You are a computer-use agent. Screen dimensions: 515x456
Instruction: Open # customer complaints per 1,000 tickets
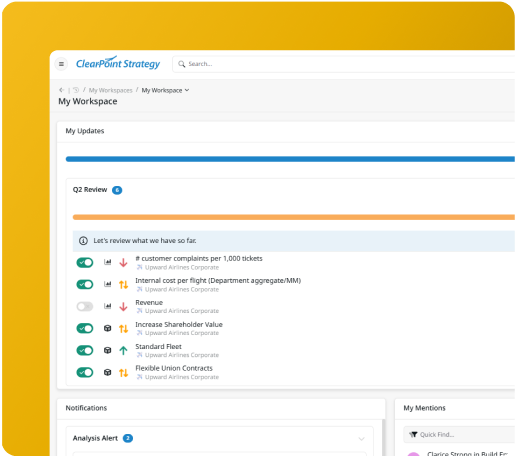199,259
